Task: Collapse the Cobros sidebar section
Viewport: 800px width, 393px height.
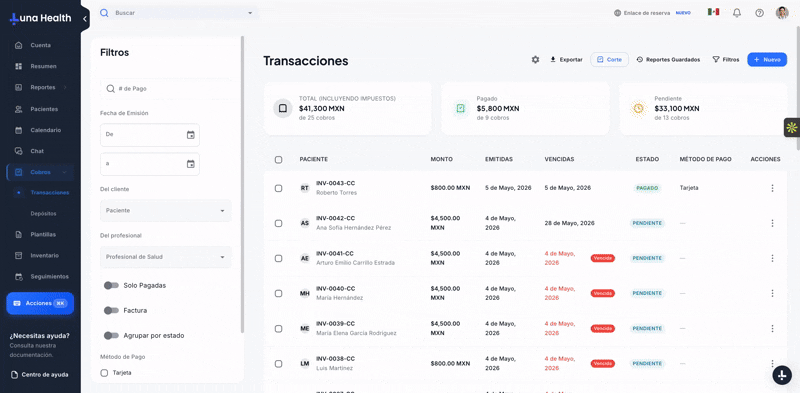Action: (64, 173)
